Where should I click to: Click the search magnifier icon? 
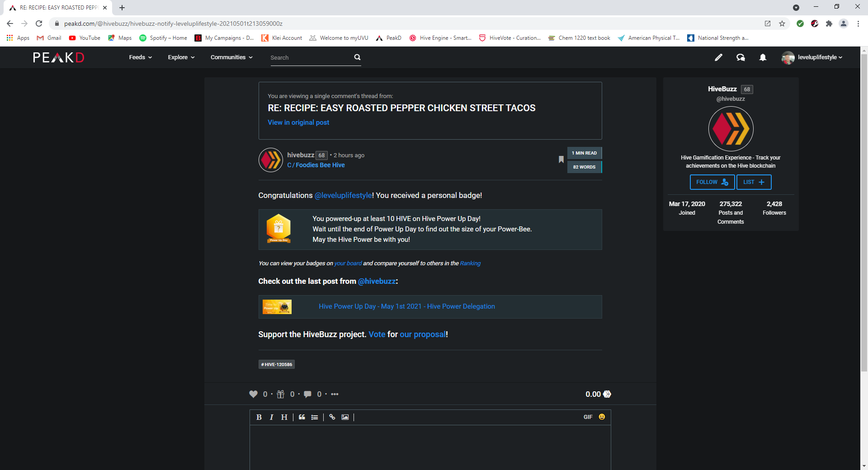[357, 57]
